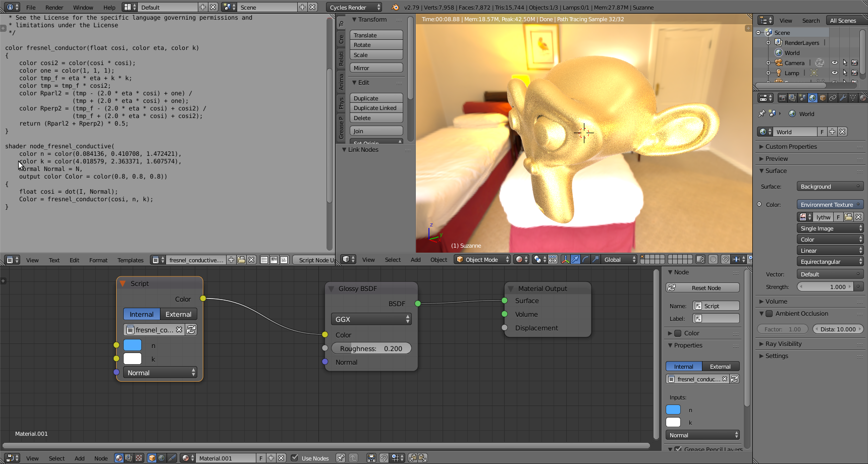The height and width of the screenshot is (464, 868).
Task: Unlink the World datablock
Action: click(x=842, y=132)
